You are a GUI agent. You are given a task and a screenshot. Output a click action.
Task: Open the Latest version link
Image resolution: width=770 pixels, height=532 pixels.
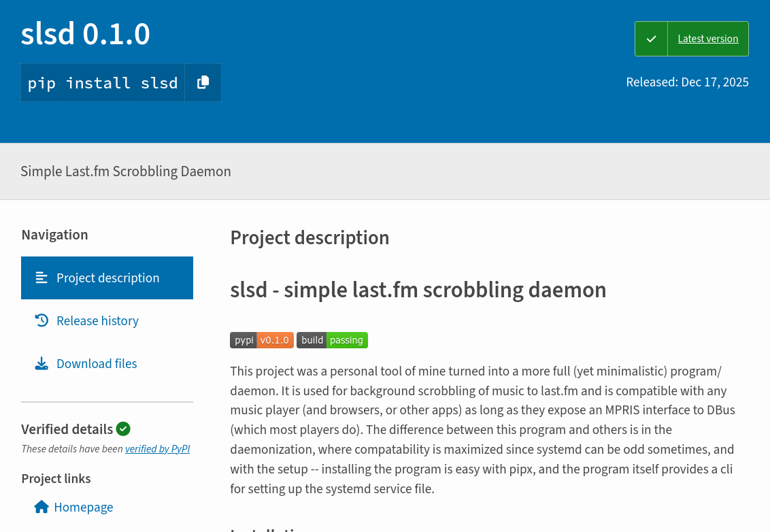tap(707, 39)
